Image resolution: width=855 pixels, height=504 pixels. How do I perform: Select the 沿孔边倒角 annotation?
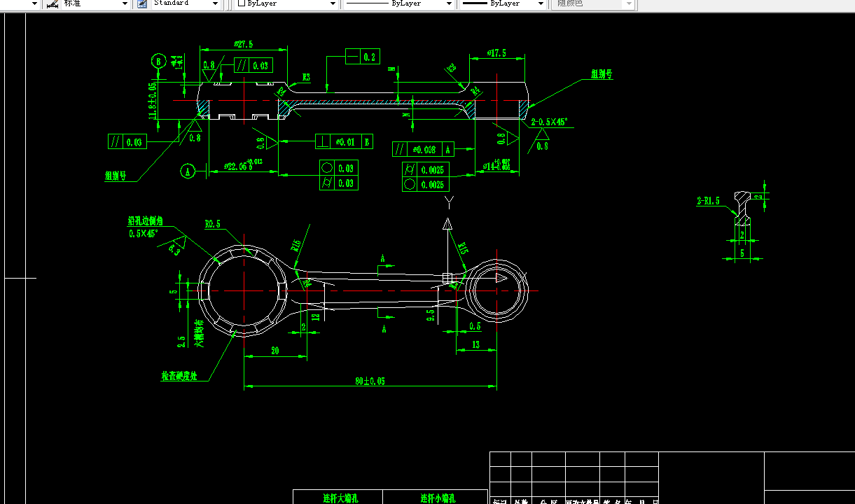[145, 221]
